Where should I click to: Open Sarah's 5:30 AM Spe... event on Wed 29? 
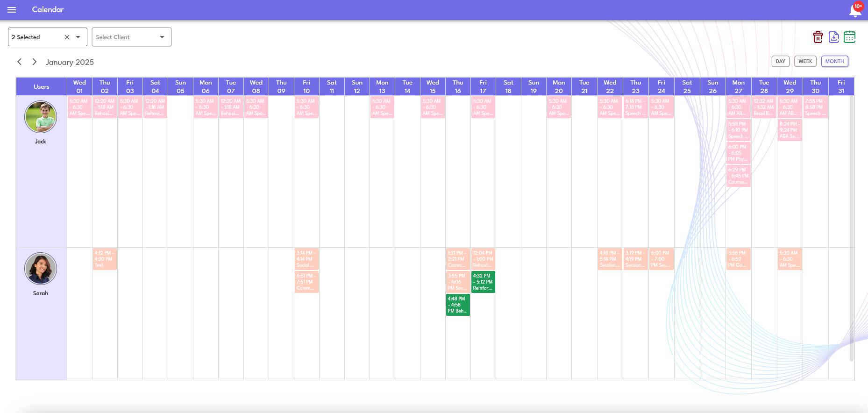790,259
